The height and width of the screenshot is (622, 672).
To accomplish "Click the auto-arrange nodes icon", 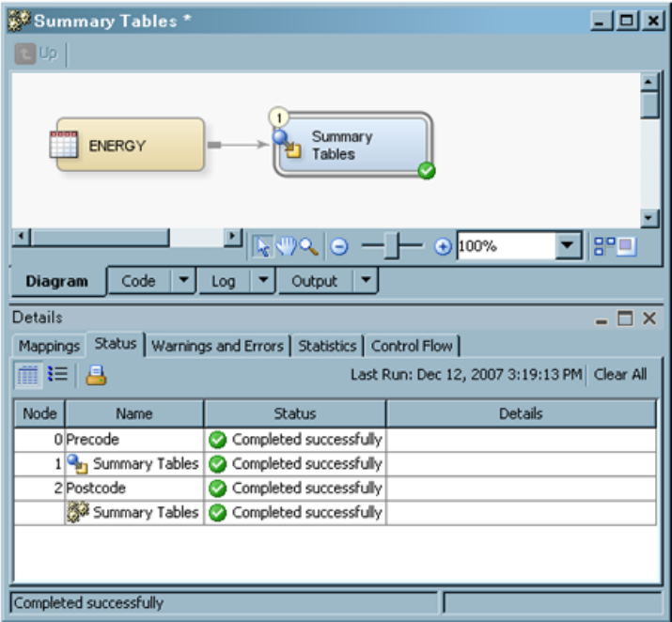I will (x=603, y=246).
